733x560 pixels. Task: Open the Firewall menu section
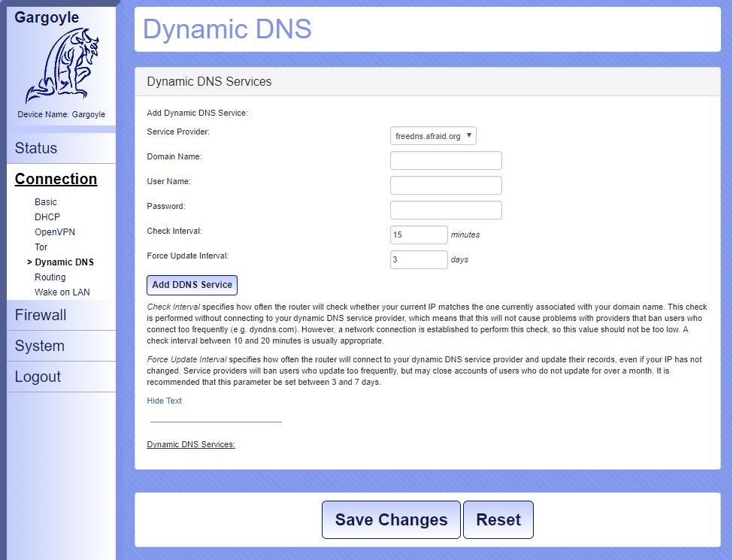tap(41, 315)
